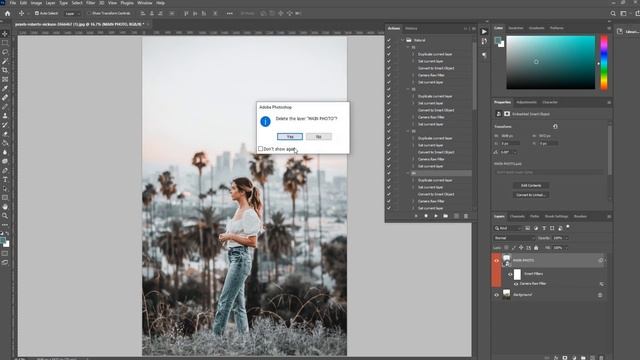Screen dimensions: 640x360
Task: Open the Actions panel menu
Action: pos(473,29)
